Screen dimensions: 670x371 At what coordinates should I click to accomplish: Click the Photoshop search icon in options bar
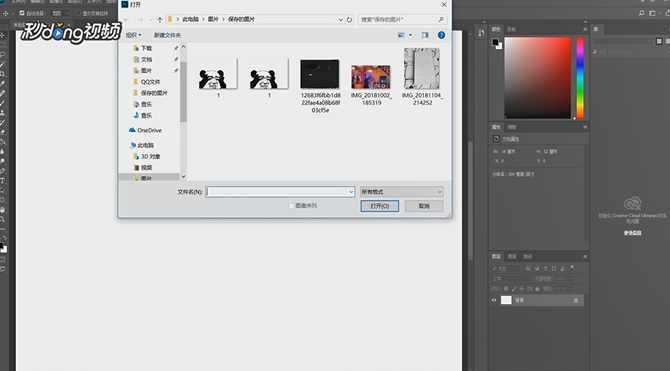(x=641, y=13)
